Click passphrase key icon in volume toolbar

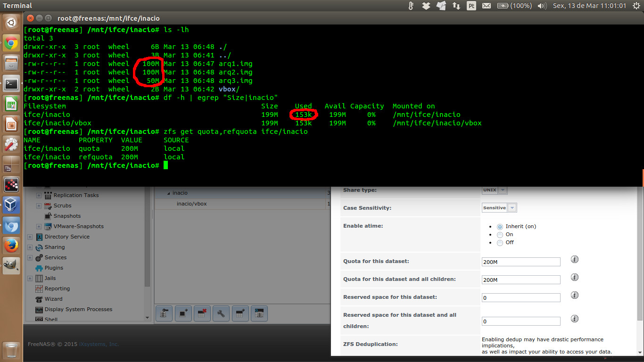tap(164, 313)
